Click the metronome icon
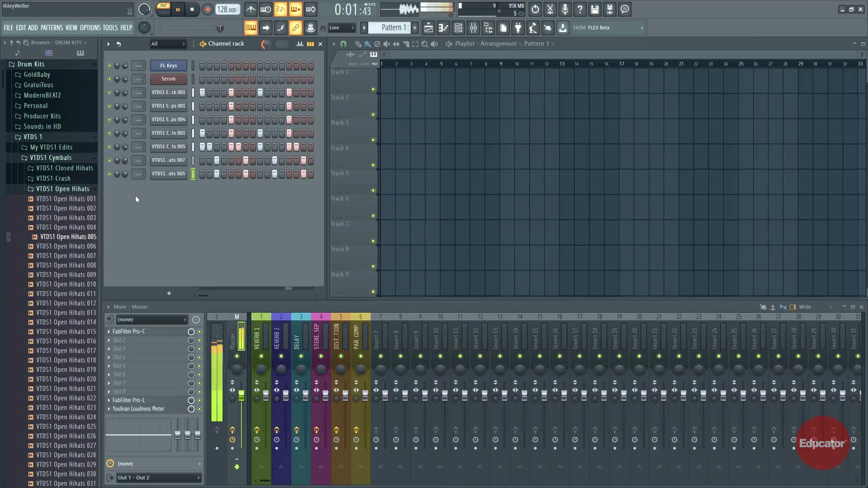This screenshot has height=488, width=868. pyautogui.click(x=251, y=9)
